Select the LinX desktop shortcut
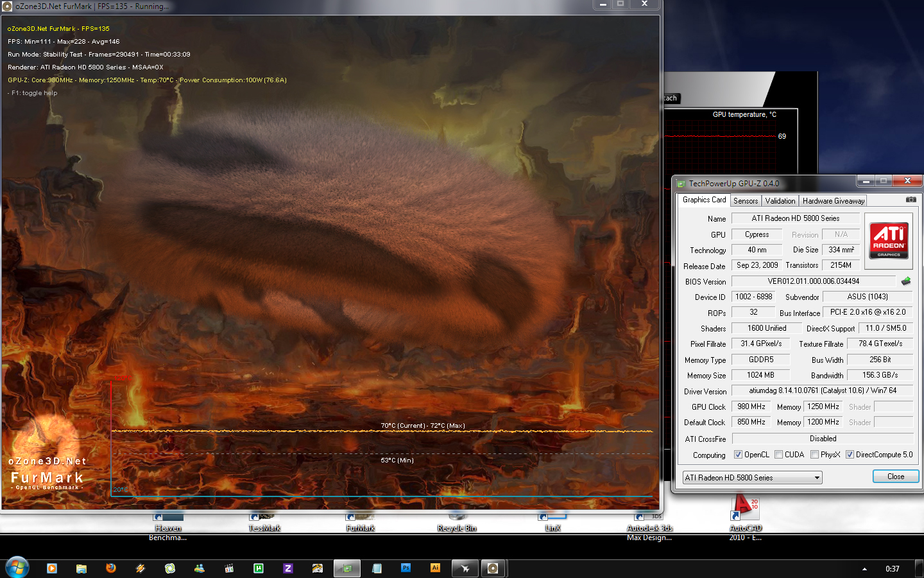Image resolution: width=924 pixels, height=578 pixels. pos(552,522)
